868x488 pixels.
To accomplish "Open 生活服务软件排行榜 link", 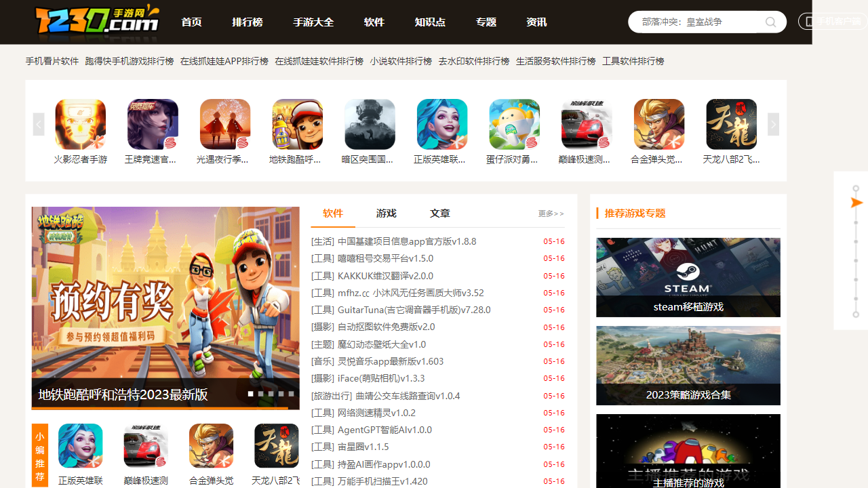I will [556, 61].
